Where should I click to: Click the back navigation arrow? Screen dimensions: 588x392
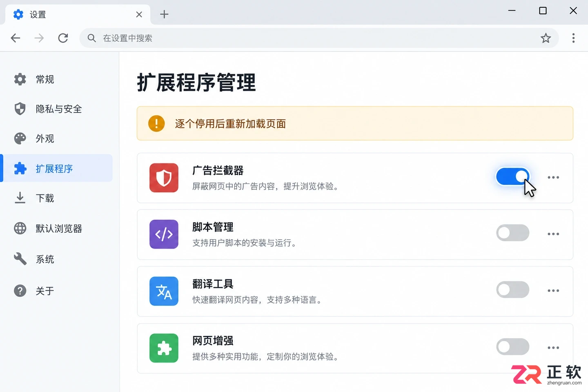point(16,38)
